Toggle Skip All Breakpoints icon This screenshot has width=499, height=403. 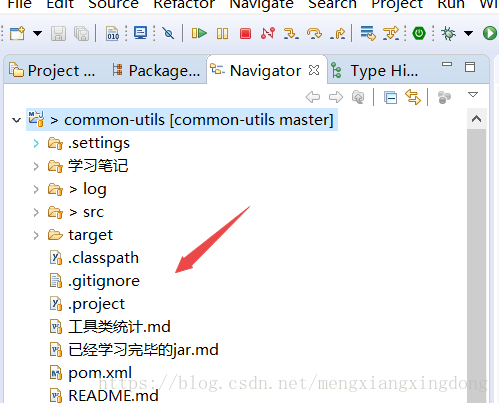[168, 33]
